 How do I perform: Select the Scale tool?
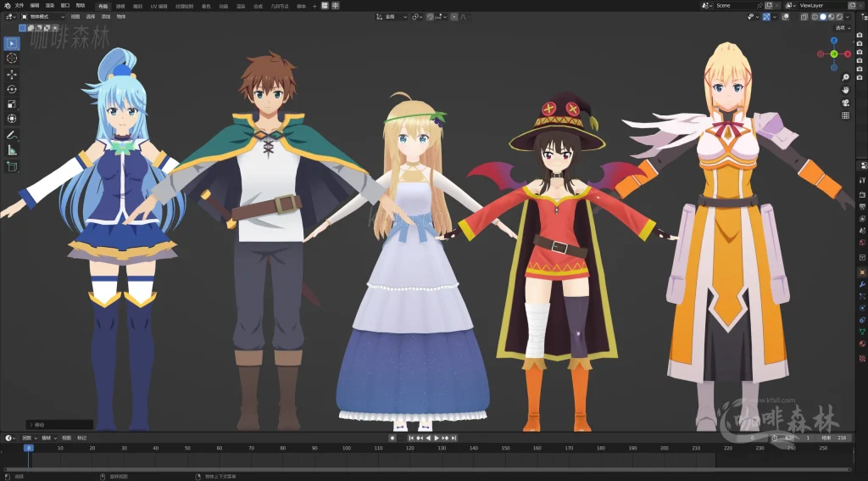coord(12,104)
